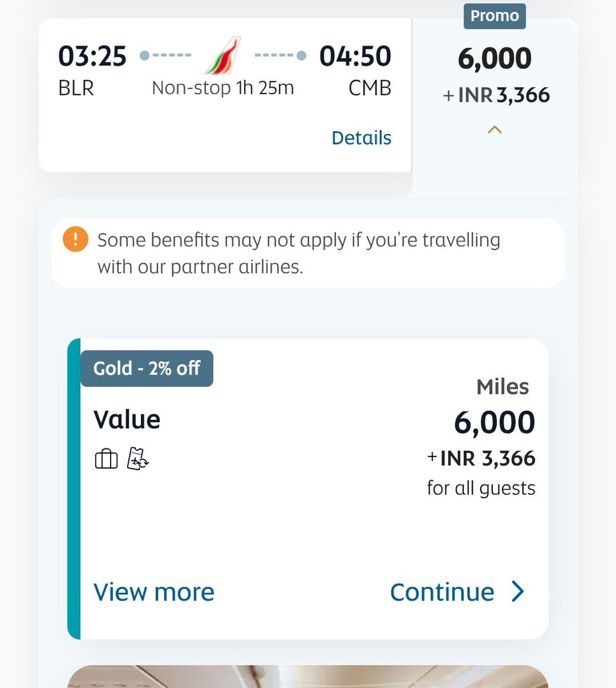Viewport: 616px width, 688px height.
Task: Click the Continue arrow chevron icon
Action: pos(518,591)
